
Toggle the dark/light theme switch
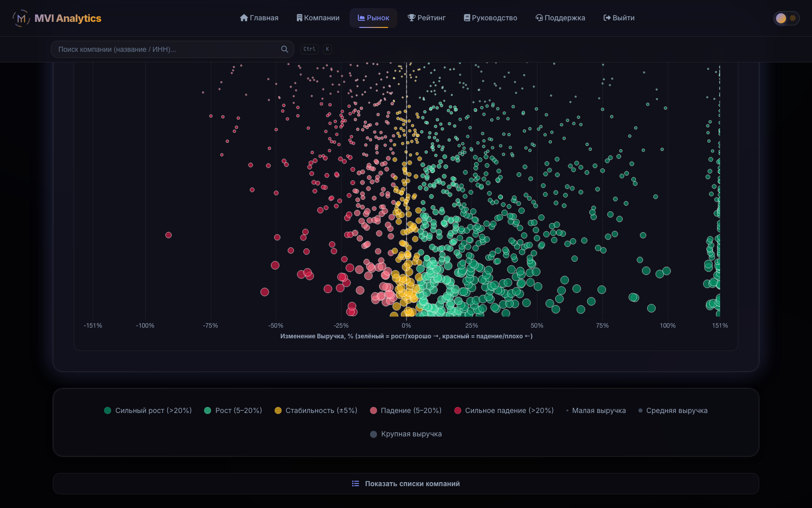[x=786, y=18]
